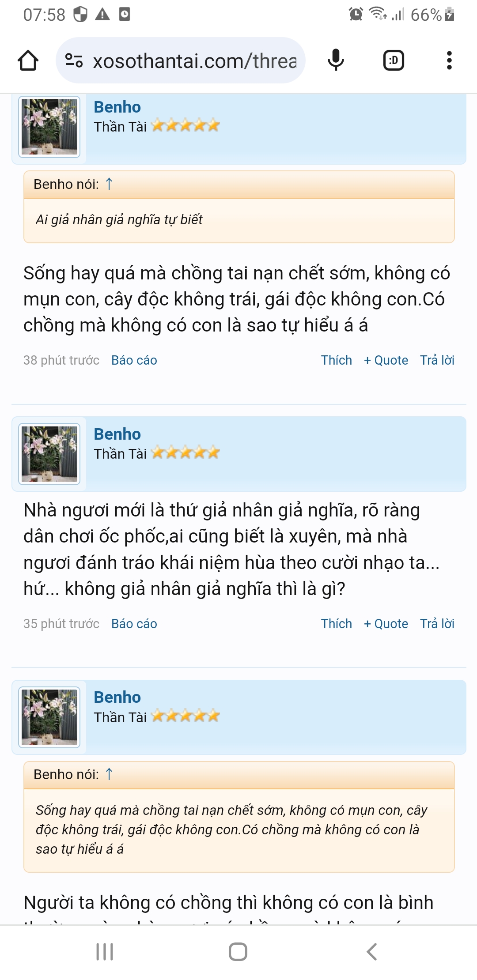Tap the xosothantai.com URL field
This screenshot has height=980, width=477.
194,61
